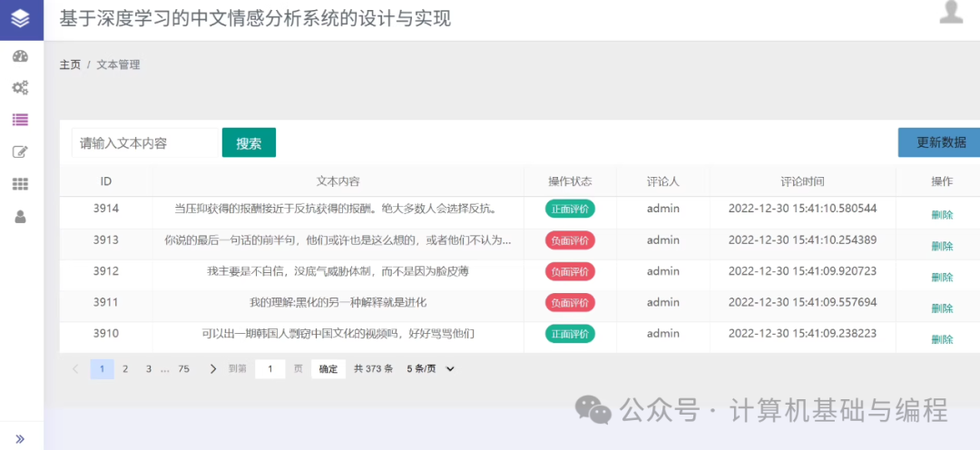
Task: Click admin in row 3912
Action: (x=663, y=271)
